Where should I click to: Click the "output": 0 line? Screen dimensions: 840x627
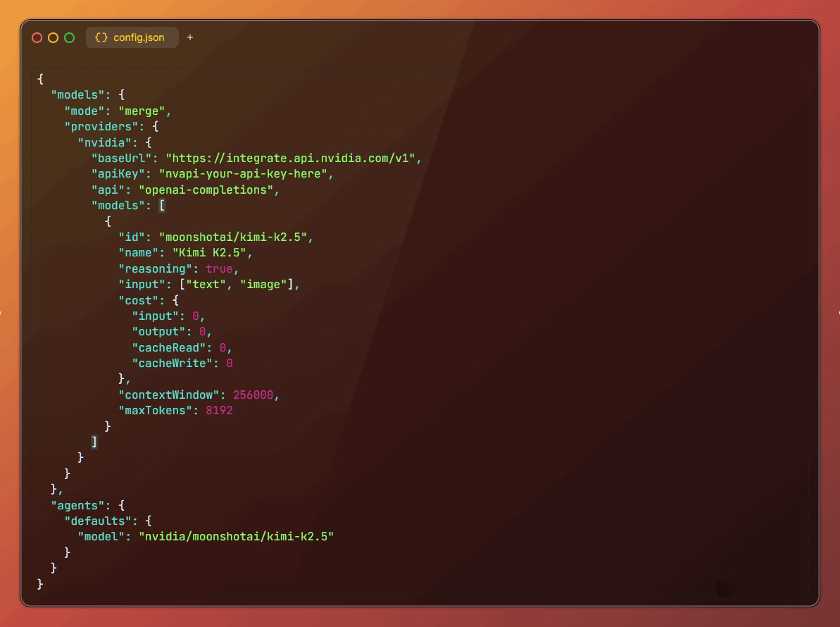171,332
